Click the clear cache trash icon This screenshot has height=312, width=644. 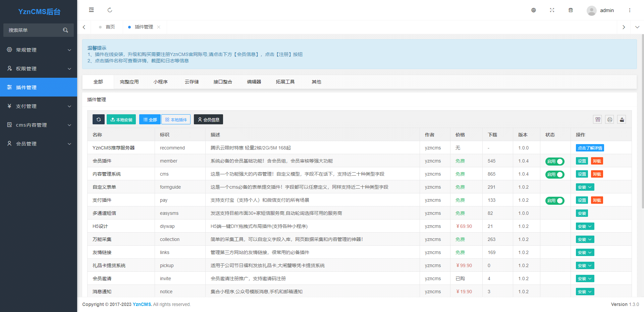click(x=571, y=10)
